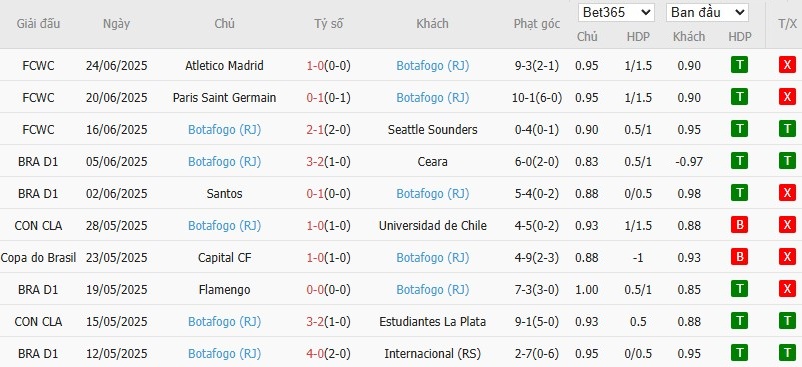Click Flamengo team name
802x367 pixels.
225,290
